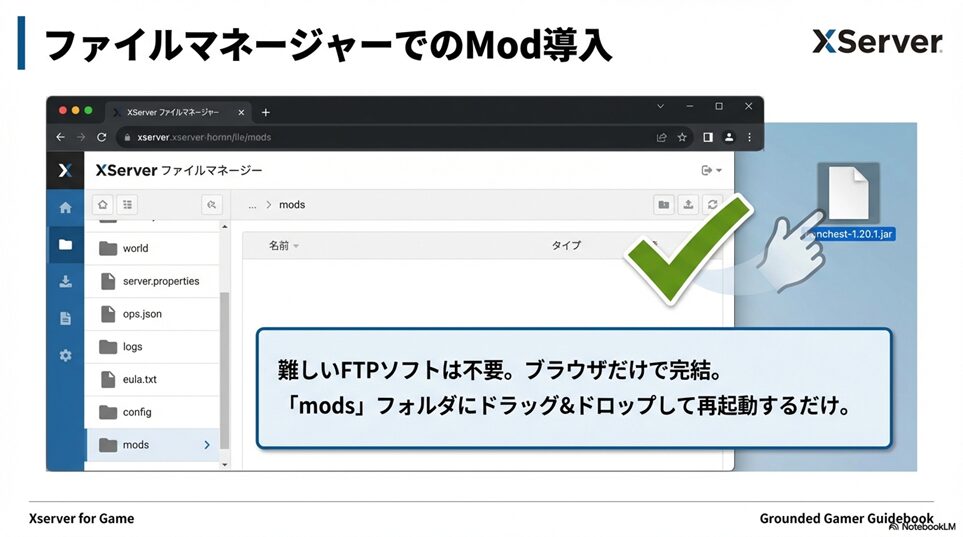Click the home icon in the blue sidebar

click(x=65, y=208)
